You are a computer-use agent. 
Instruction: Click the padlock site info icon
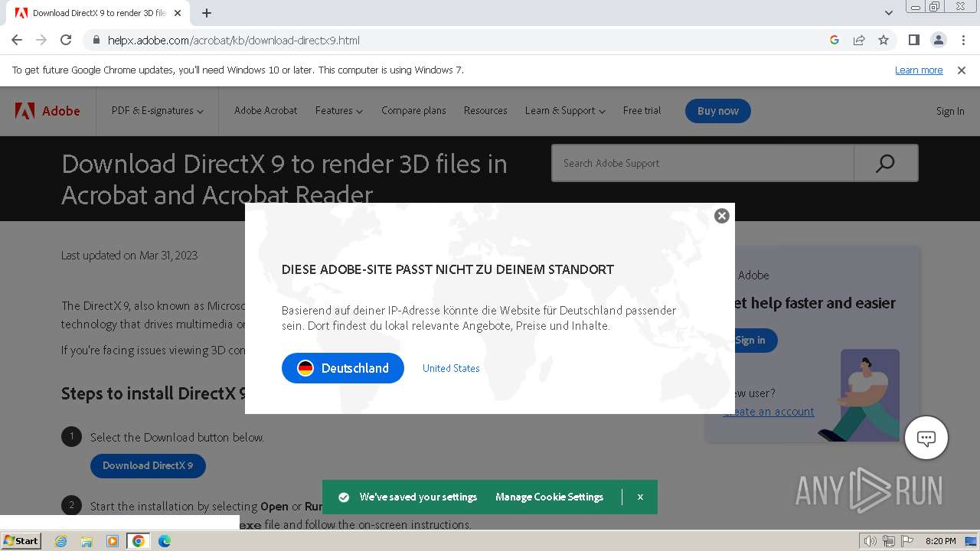[x=96, y=40]
